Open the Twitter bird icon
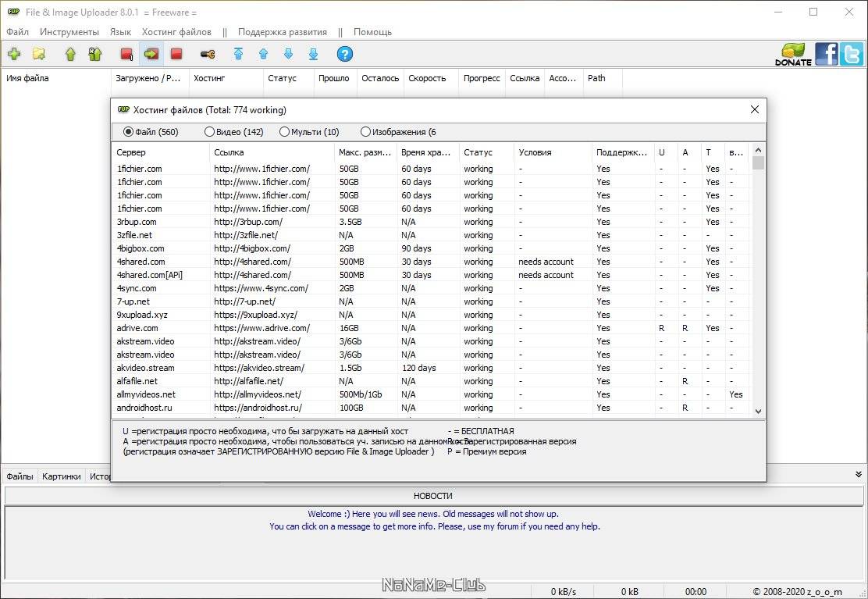The width and height of the screenshot is (868, 599). point(852,54)
